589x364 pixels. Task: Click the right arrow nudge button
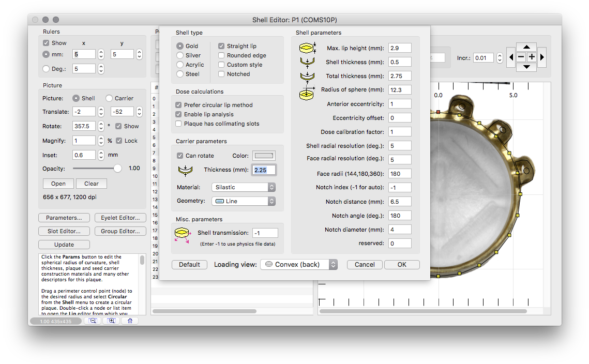pos(541,57)
